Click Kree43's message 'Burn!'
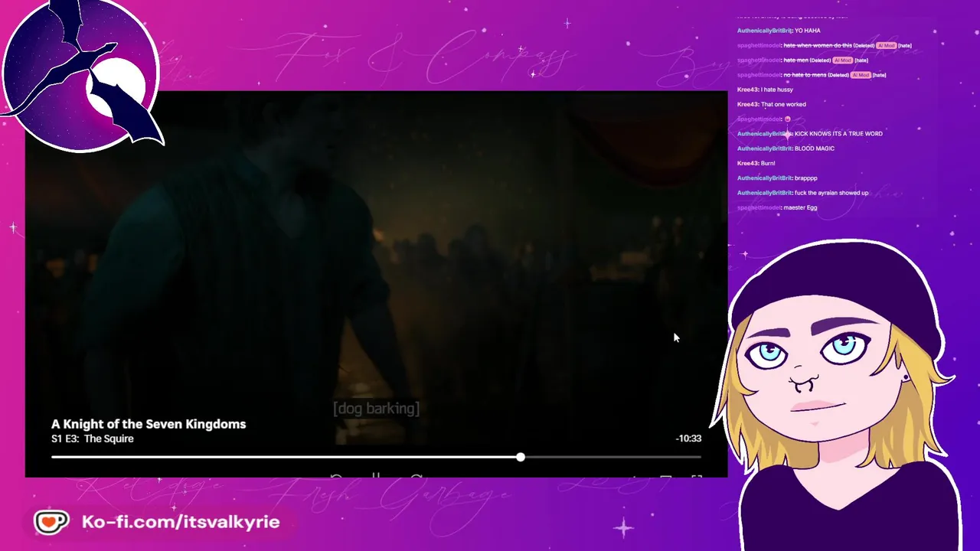The image size is (980, 551). (x=768, y=163)
